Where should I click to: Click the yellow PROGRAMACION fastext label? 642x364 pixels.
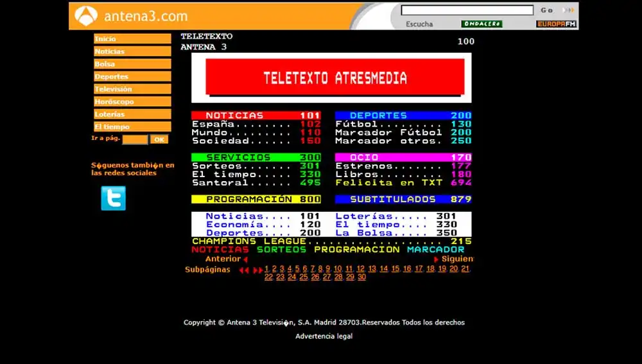tap(356, 250)
